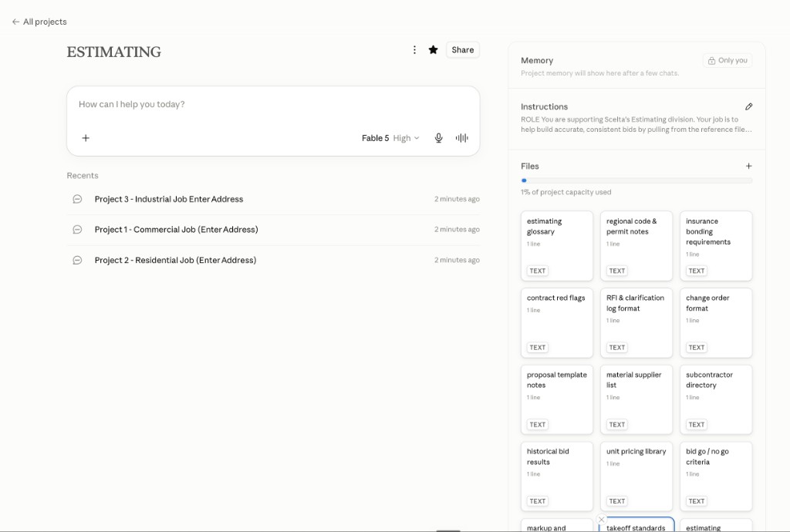Screen dimensions: 790x532
Task: Start dictation with the microphone icon
Action: point(438,138)
